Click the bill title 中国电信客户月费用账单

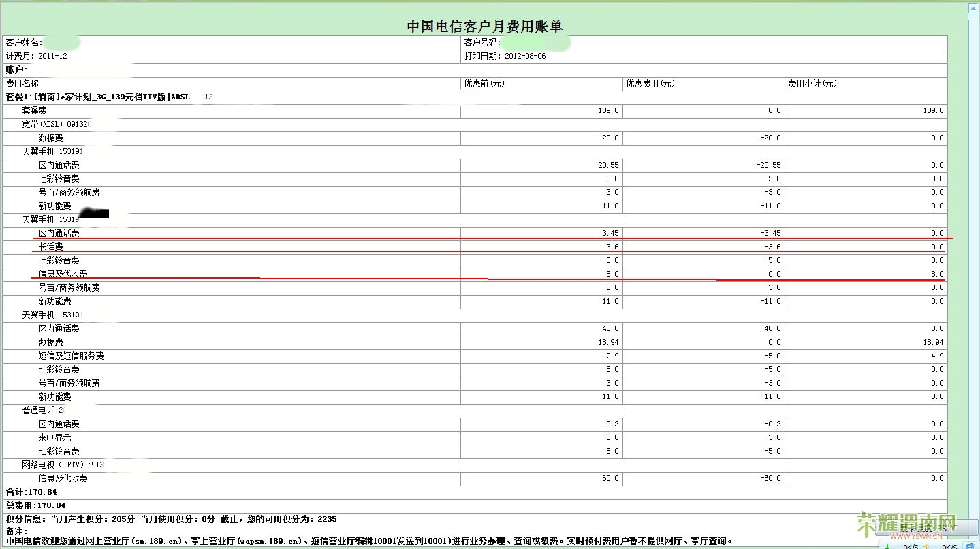[x=484, y=27]
